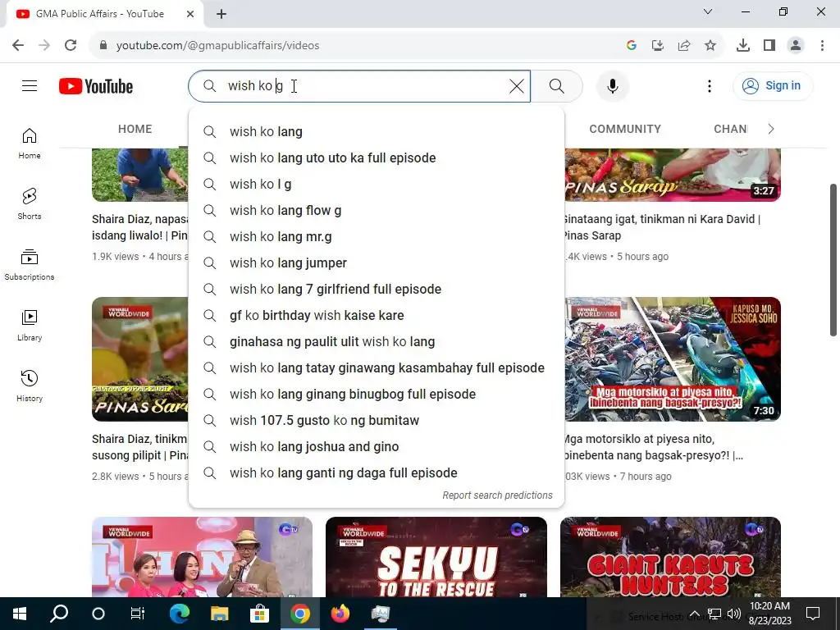Clear the search text with the X icon
The width and height of the screenshot is (840, 630).
click(x=517, y=85)
